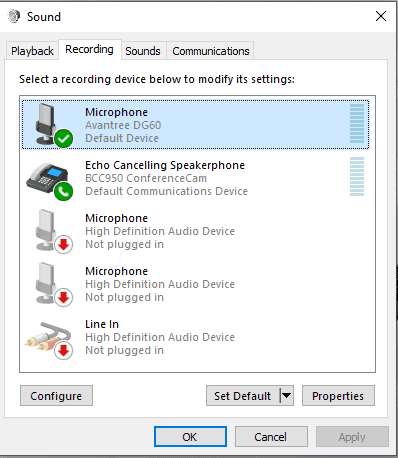The height and width of the screenshot is (458, 398).
Task: Click the Apply button
Action: (352, 437)
